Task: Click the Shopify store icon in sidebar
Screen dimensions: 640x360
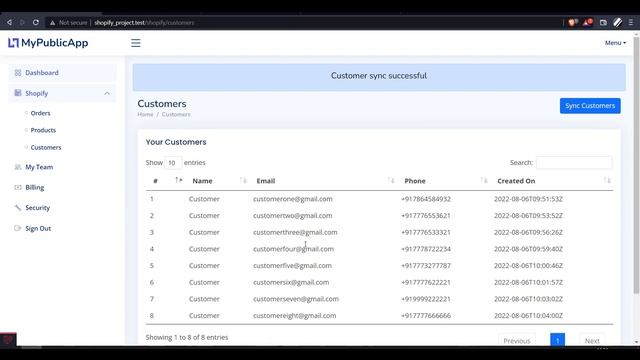Action: [x=18, y=93]
